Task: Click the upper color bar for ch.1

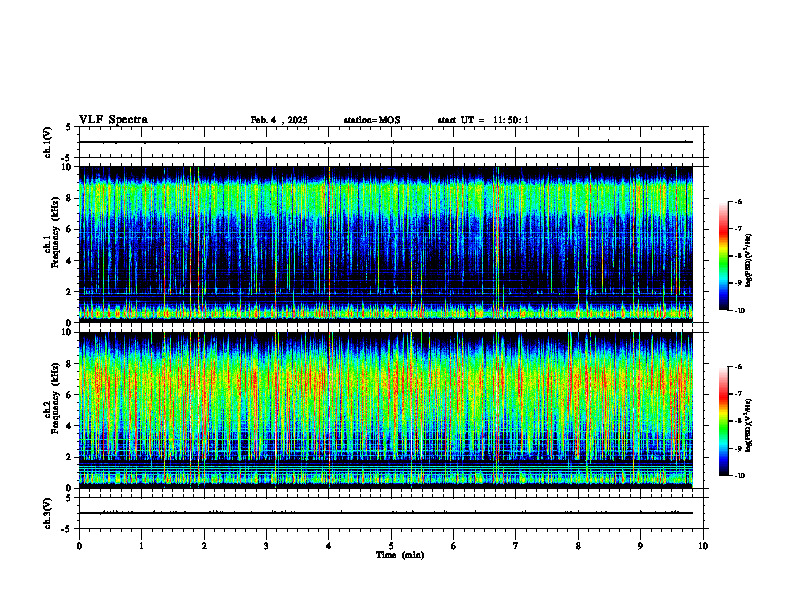Action: (724, 256)
